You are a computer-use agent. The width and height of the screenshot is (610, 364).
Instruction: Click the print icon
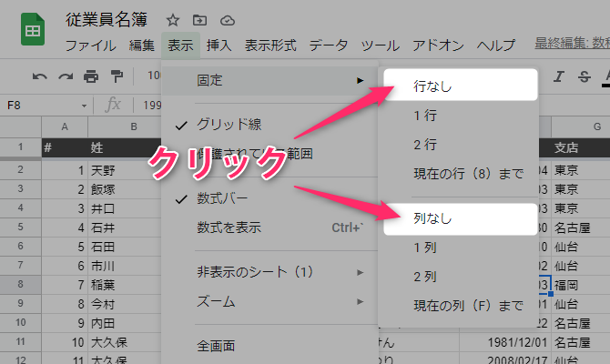[91, 76]
